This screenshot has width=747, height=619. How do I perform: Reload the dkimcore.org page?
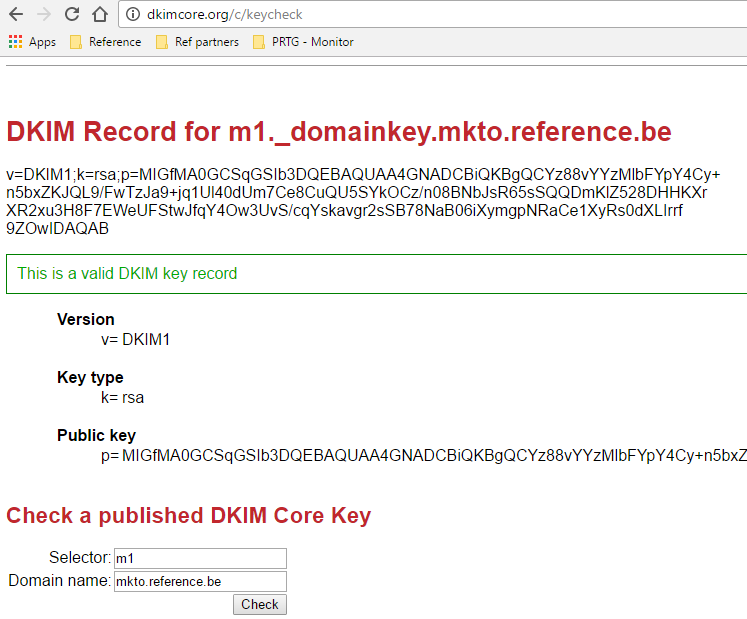pos(71,15)
